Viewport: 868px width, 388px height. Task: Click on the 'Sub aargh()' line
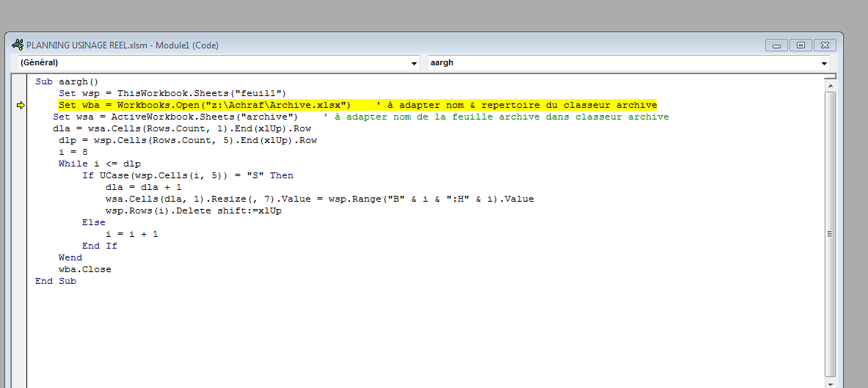point(67,82)
